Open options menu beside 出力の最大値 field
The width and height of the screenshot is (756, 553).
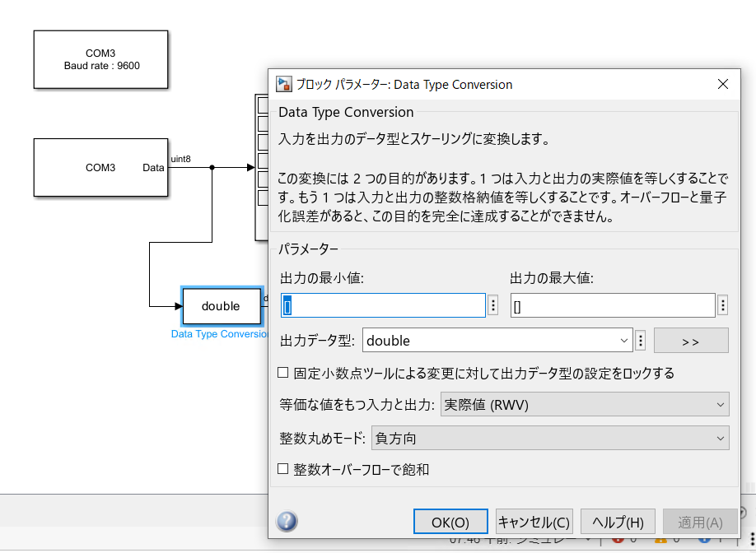[722, 305]
